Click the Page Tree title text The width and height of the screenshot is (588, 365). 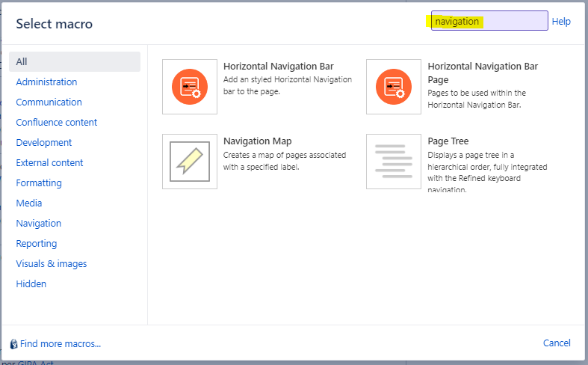448,141
